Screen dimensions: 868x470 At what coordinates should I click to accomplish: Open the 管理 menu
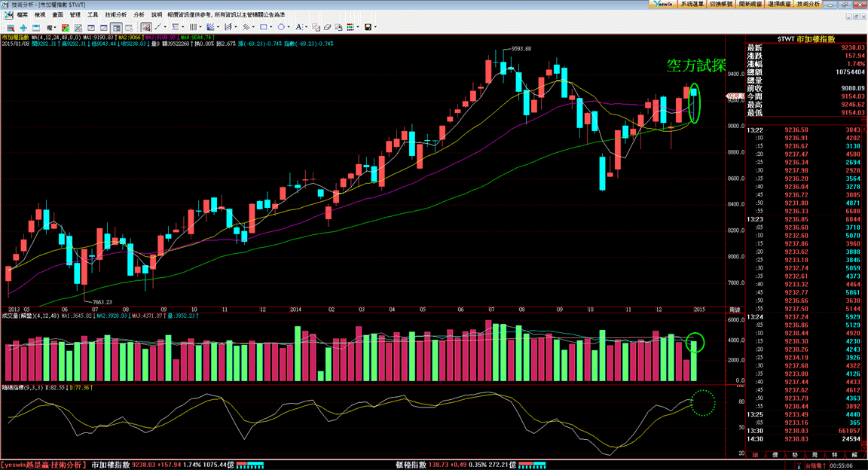pos(75,15)
